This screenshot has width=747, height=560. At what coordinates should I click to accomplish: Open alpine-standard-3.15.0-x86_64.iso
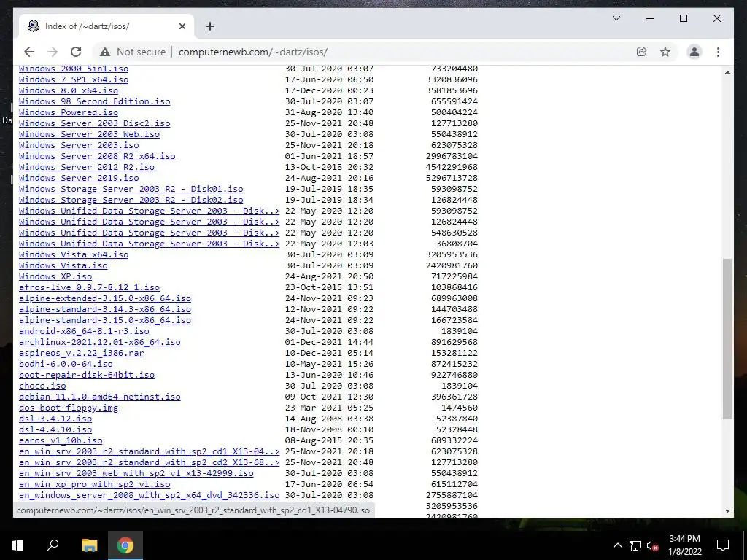click(x=105, y=321)
